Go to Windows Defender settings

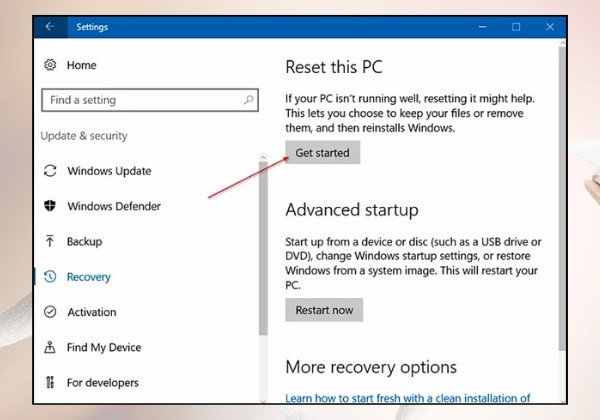(x=114, y=206)
